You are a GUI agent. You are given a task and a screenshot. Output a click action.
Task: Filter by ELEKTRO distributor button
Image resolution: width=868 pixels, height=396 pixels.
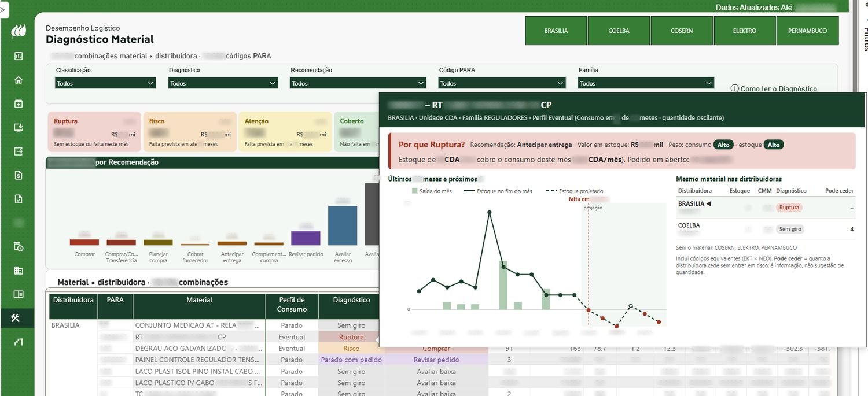pyautogui.click(x=745, y=31)
